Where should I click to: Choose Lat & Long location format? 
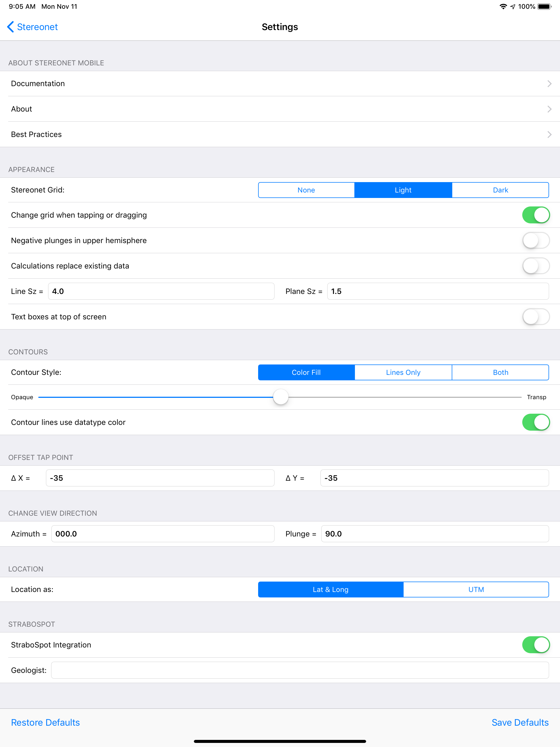pyautogui.click(x=331, y=589)
